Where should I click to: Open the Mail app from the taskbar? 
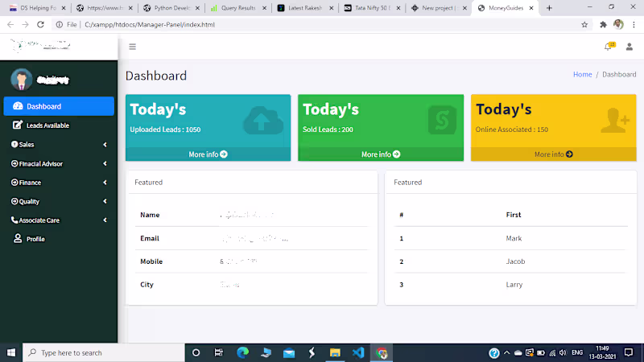click(289, 352)
